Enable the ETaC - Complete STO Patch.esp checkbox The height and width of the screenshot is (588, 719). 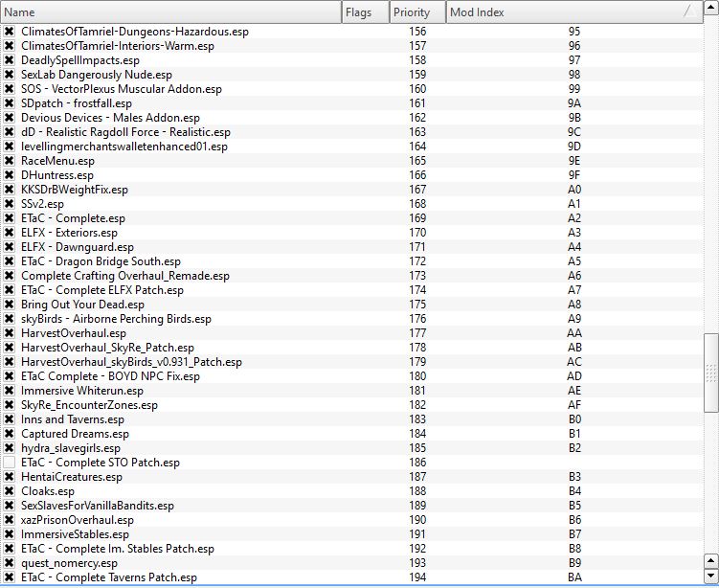(x=10, y=463)
